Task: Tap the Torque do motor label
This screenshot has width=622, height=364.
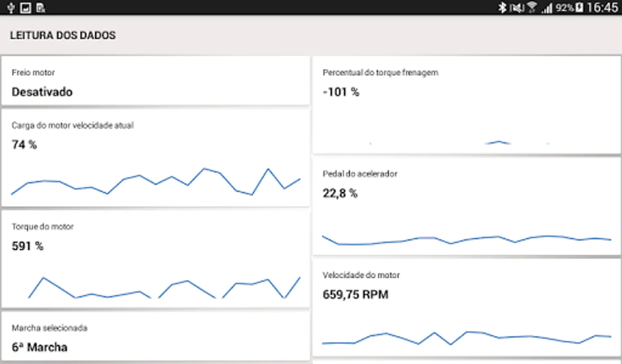Action: pos(43,226)
